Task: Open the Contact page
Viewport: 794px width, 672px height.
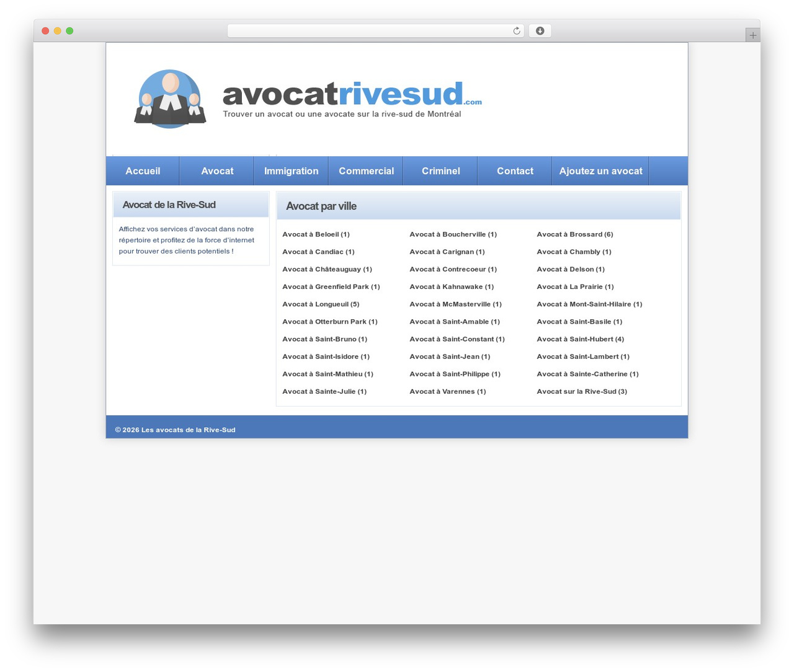Action: [x=515, y=171]
